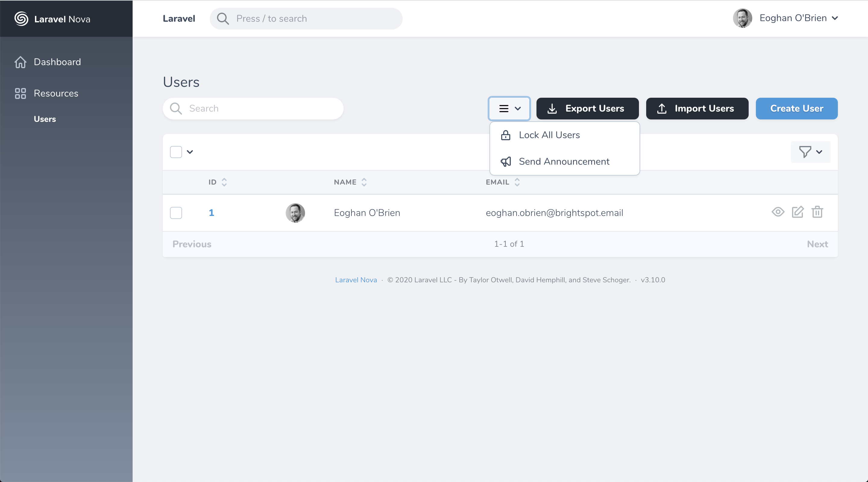Open the filter funnel dropdown
Viewport: 868px width, 482px height.
(x=810, y=152)
